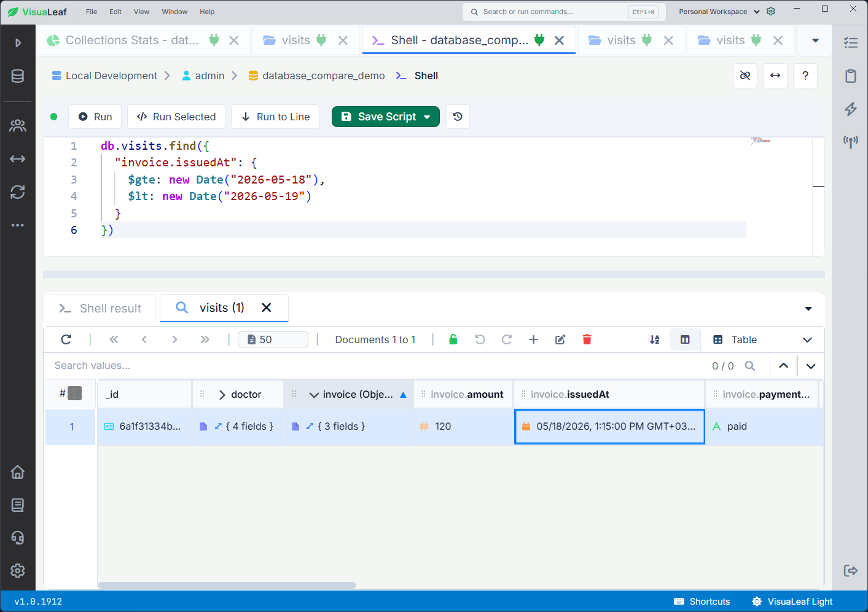Screen dimensions: 868x612
Task: Go to previous page of results
Action: coord(144,339)
